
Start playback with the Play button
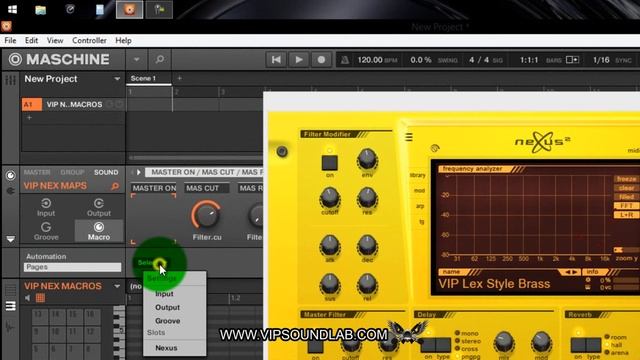coord(299,60)
